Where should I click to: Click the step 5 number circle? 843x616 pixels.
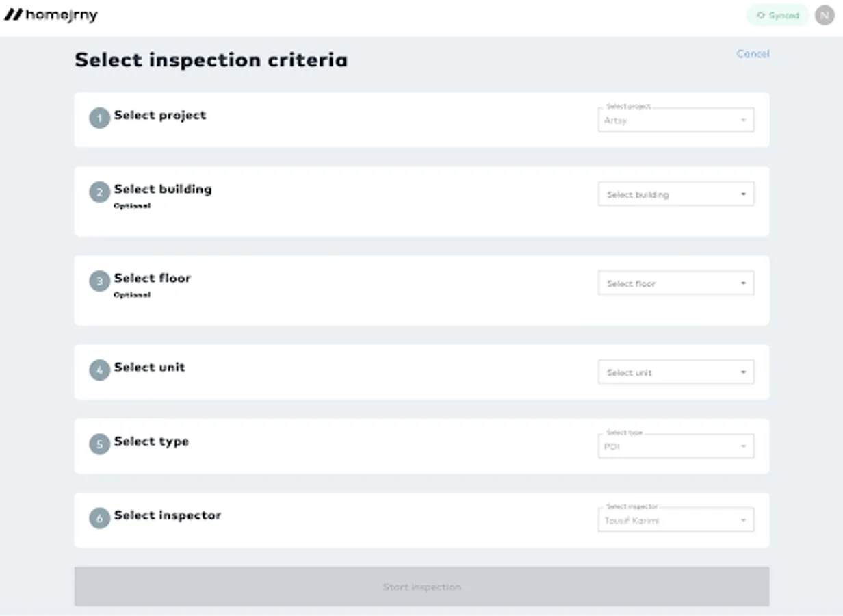click(x=99, y=444)
